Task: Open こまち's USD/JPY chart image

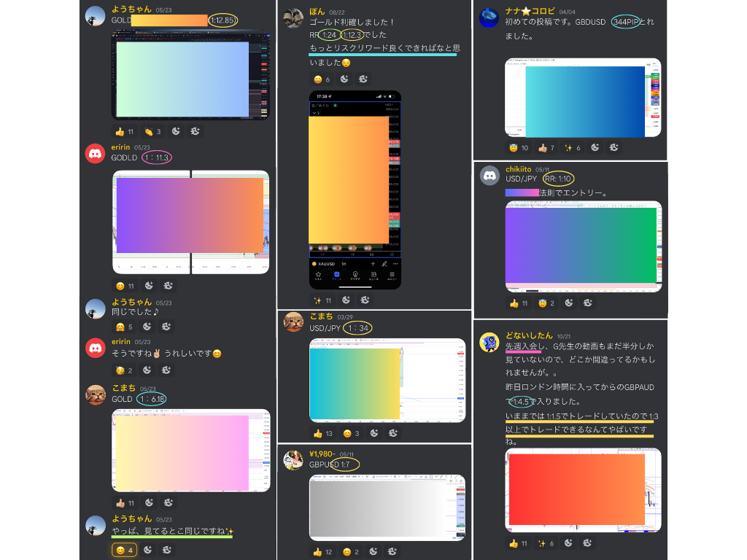Action: 387,380
